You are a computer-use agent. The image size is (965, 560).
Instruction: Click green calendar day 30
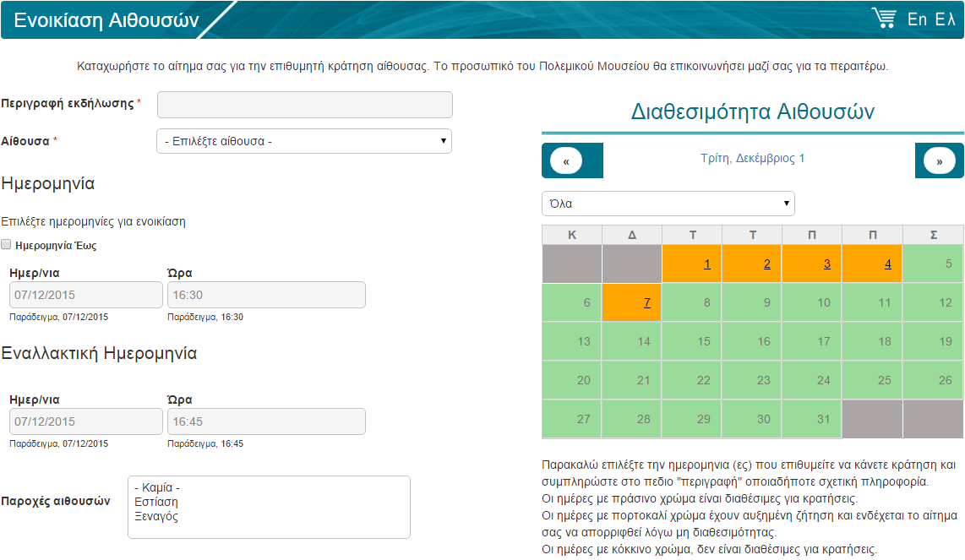coord(752,419)
